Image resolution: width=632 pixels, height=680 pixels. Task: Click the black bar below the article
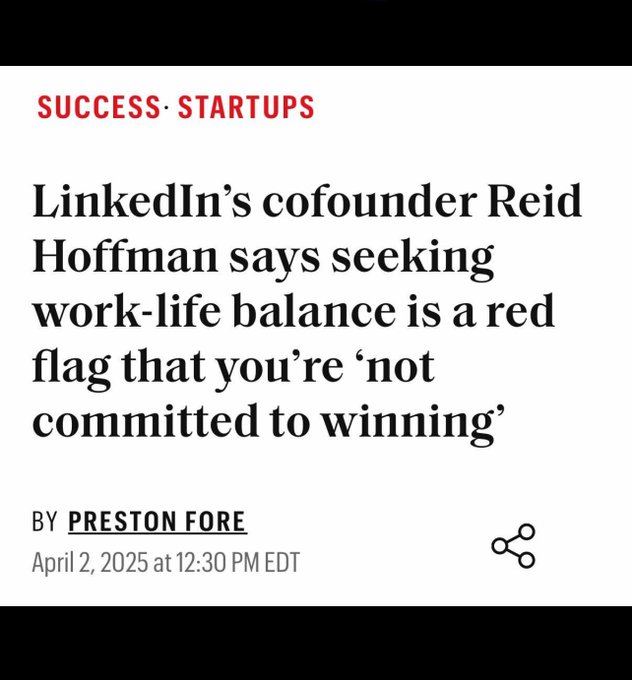point(316,643)
